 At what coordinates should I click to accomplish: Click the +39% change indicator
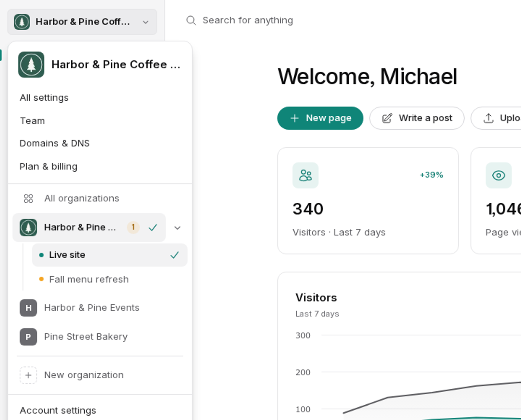[x=431, y=175]
